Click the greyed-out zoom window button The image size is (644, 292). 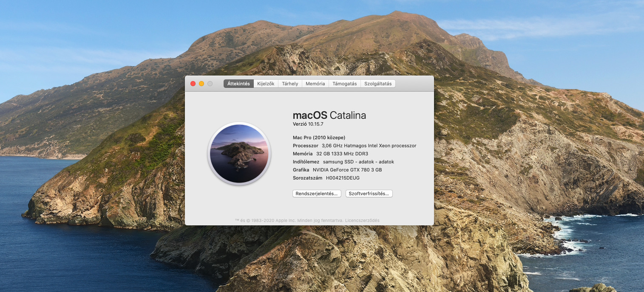(x=210, y=84)
